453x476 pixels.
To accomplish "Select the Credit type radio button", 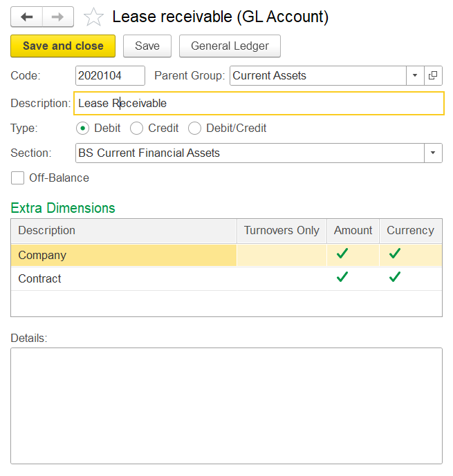I will coord(137,128).
